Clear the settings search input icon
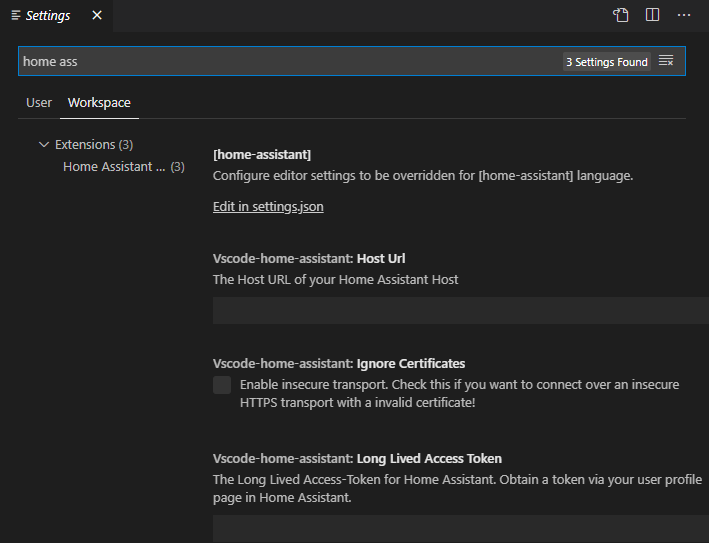The height and width of the screenshot is (543, 709). pyautogui.click(x=666, y=61)
